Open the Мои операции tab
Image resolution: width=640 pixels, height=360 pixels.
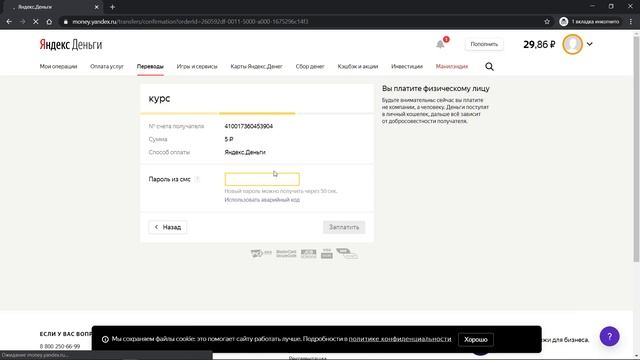[58, 67]
